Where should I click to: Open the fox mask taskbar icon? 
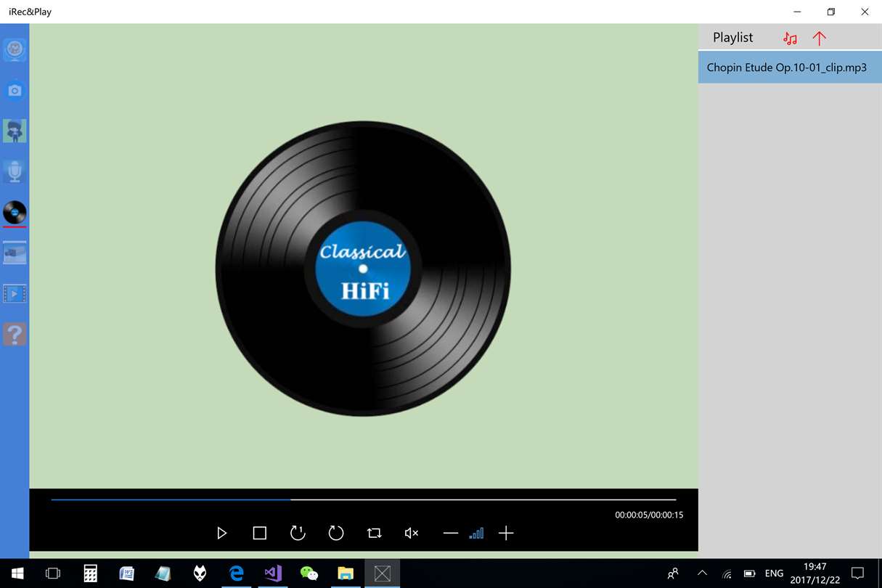(200, 573)
